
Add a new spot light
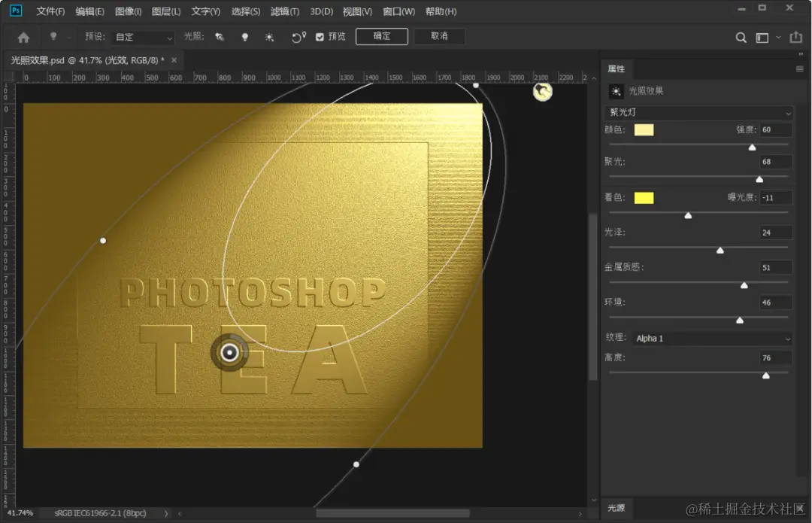click(x=220, y=37)
